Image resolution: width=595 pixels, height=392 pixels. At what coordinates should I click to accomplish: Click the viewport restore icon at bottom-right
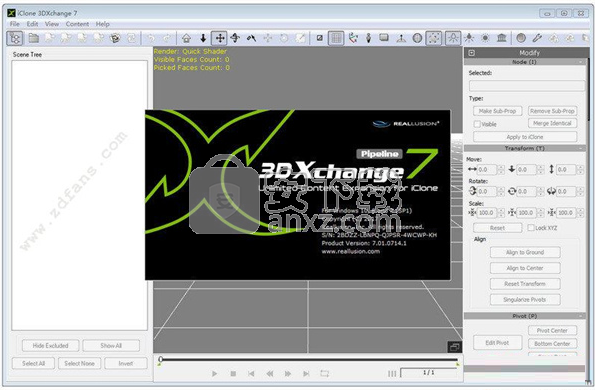454,346
